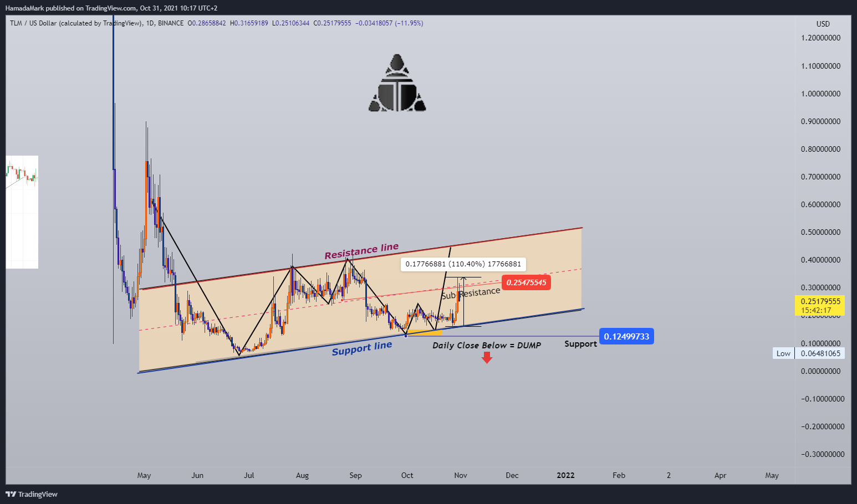This screenshot has width=857, height=504.
Task: Click the 'Support' label near blue line
Action: (580, 344)
